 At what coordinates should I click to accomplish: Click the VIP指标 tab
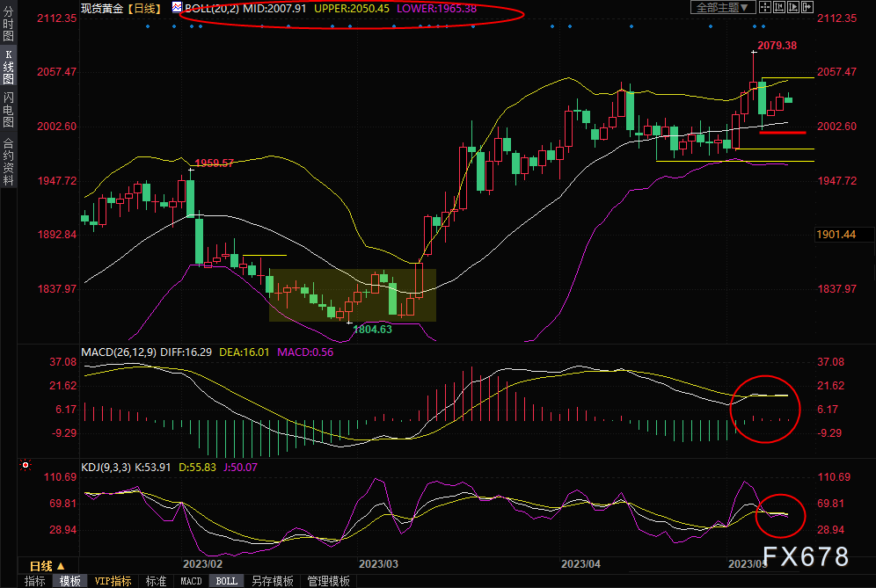click(113, 581)
